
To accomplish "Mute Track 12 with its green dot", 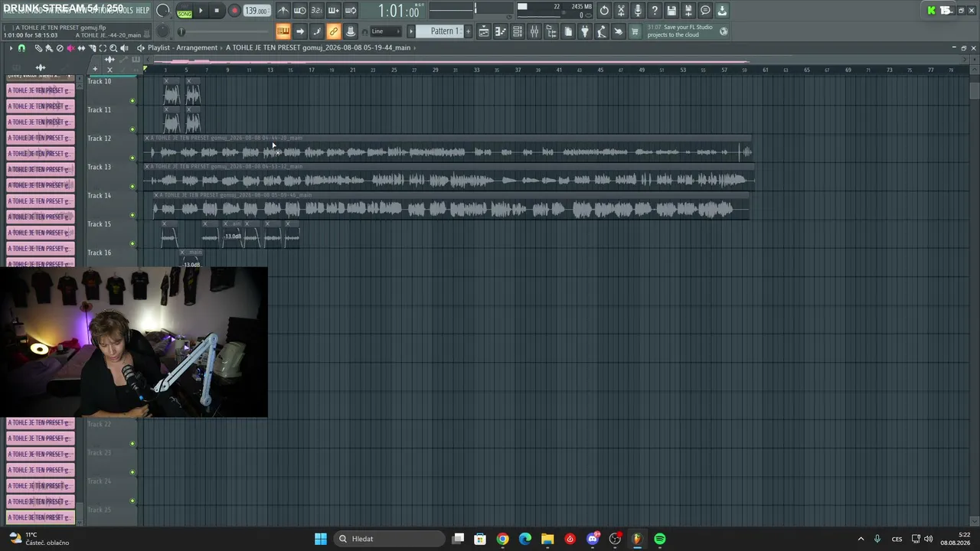I will (x=132, y=158).
